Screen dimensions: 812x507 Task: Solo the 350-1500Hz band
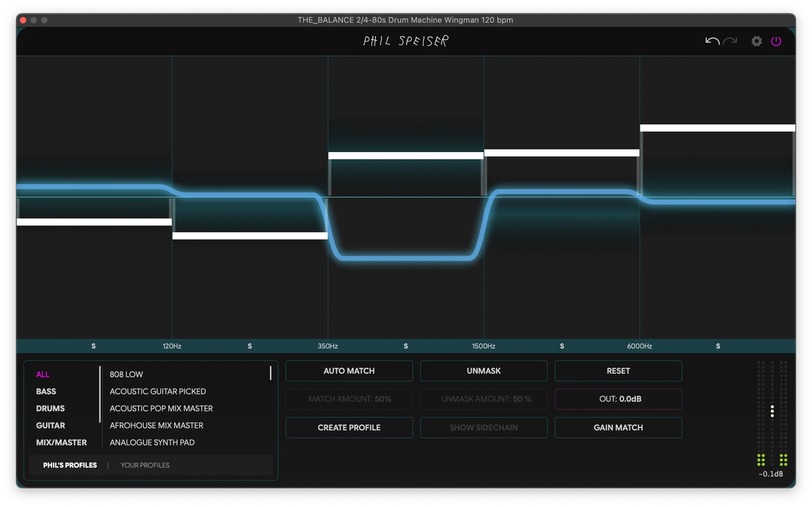[406, 346]
